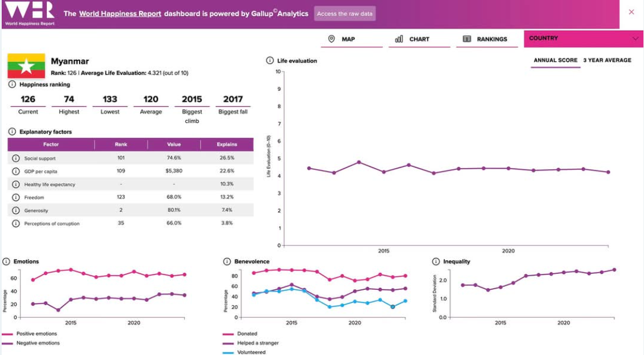Click the bar chart icon in CHART tab
644x355 pixels.
pos(399,39)
